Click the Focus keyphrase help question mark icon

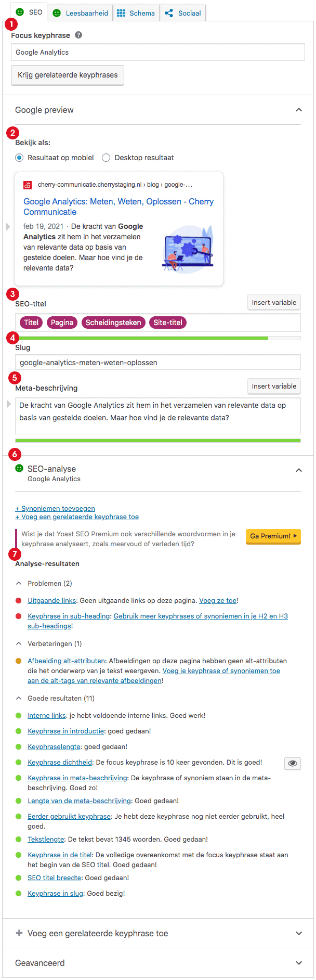[x=78, y=35]
